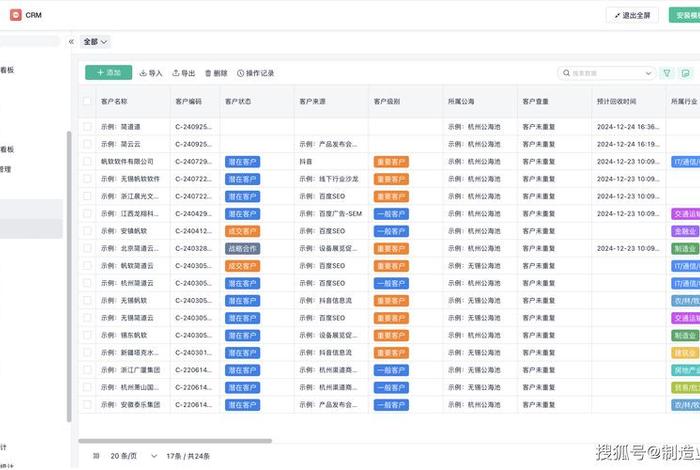The image size is (700, 470).
Task: Open customer 示例: 杭州萧山国...
Action: coord(129,387)
